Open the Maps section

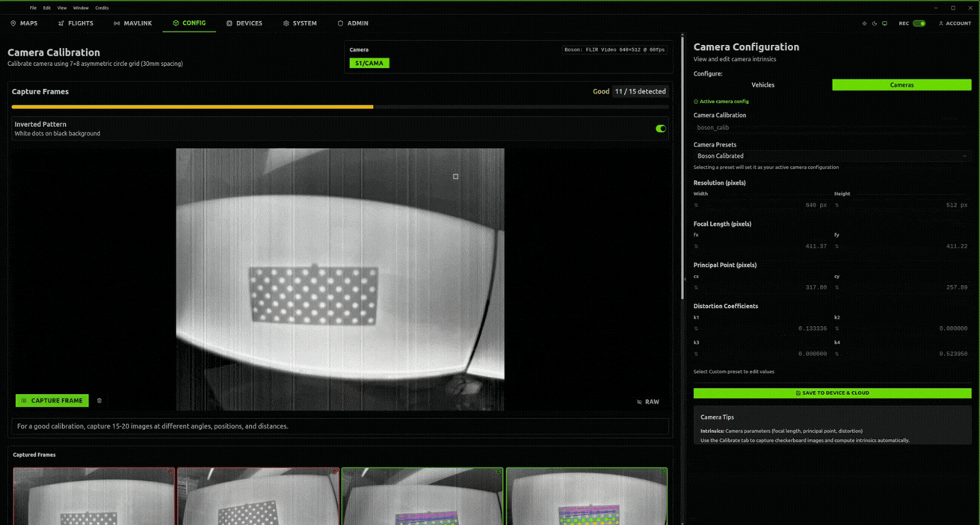24,23
